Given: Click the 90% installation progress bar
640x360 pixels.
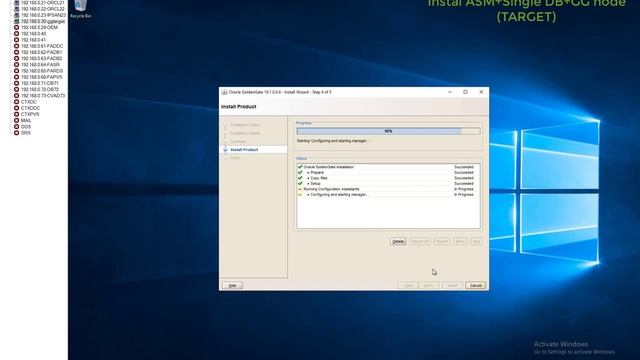Looking at the screenshot, I should click(x=388, y=131).
